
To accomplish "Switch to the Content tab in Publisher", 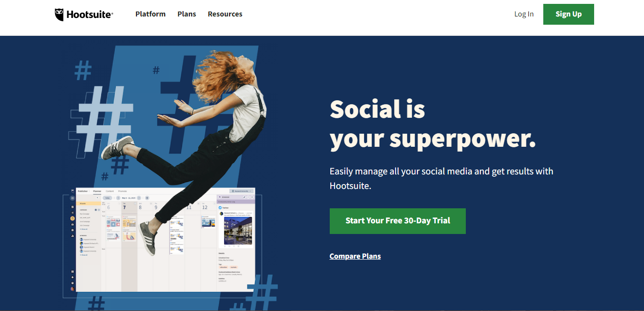I will tap(110, 191).
